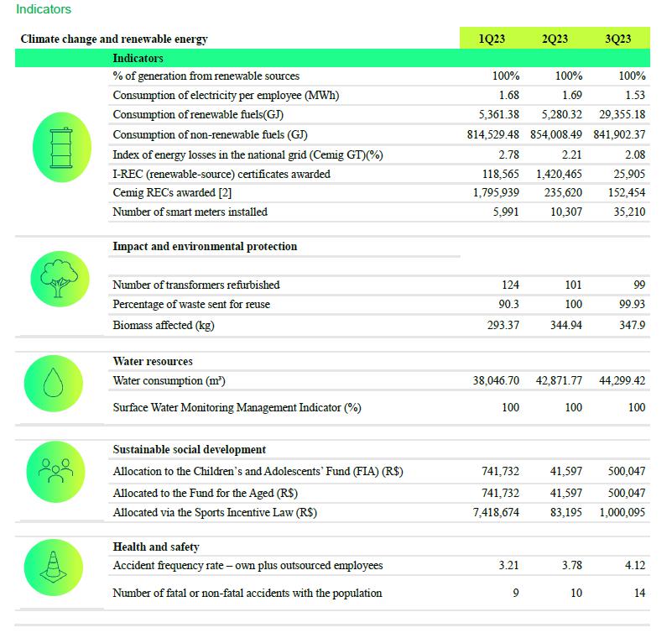Image resolution: width=672 pixels, height=633 pixels.
Task: Click the oil barrel energy icon
Action: click(x=62, y=148)
